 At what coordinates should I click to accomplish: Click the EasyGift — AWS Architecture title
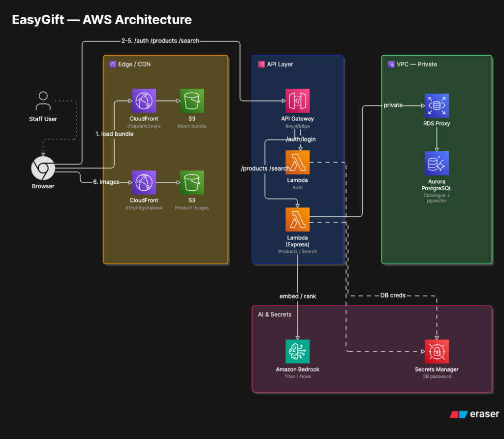102,20
